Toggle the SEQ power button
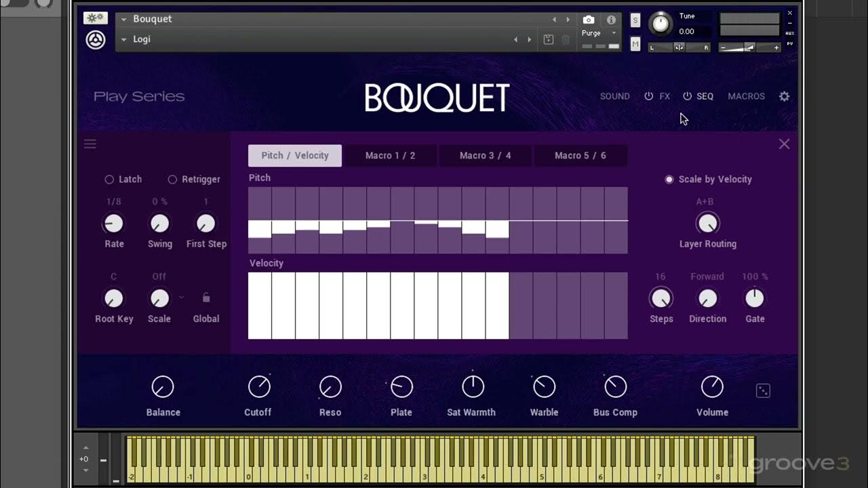This screenshot has width=868, height=488. (687, 96)
